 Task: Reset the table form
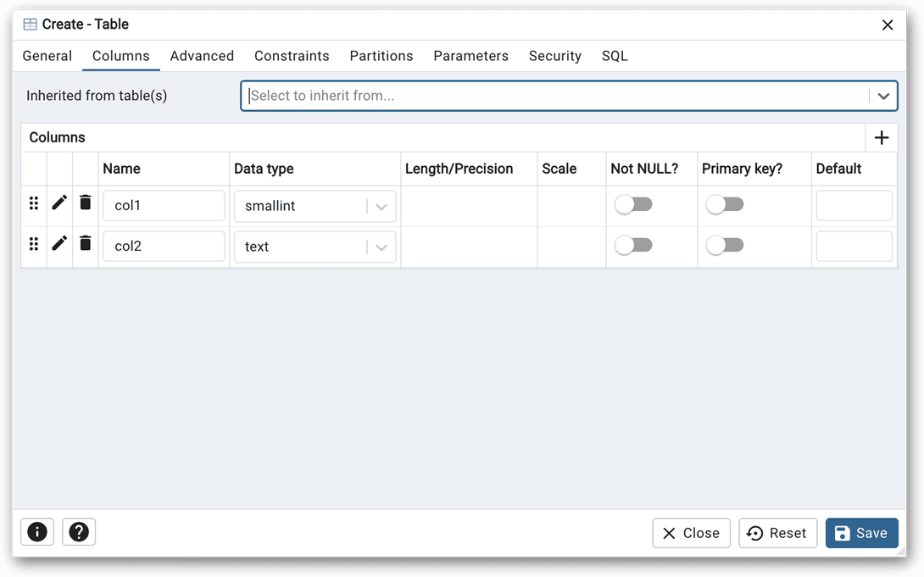pyautogui.click(x=777, y=533)
